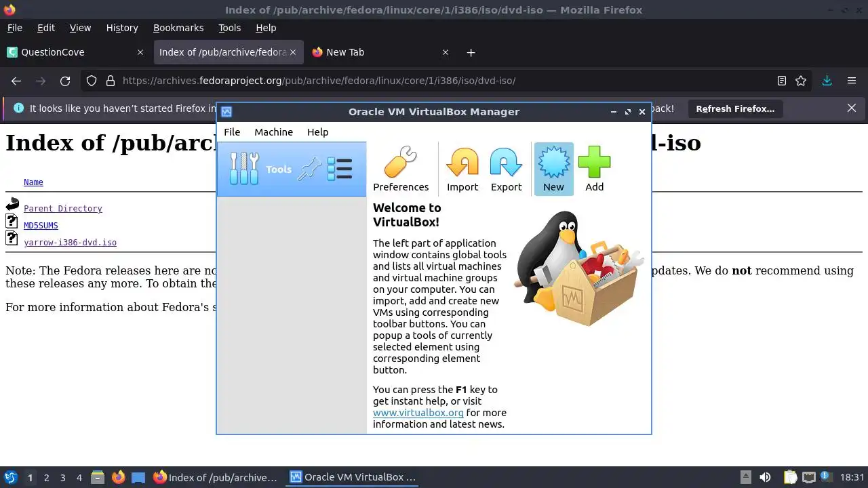868x488 pixels.
Task: Open the desktop start menu icon
Action: (x=11, y=477)
